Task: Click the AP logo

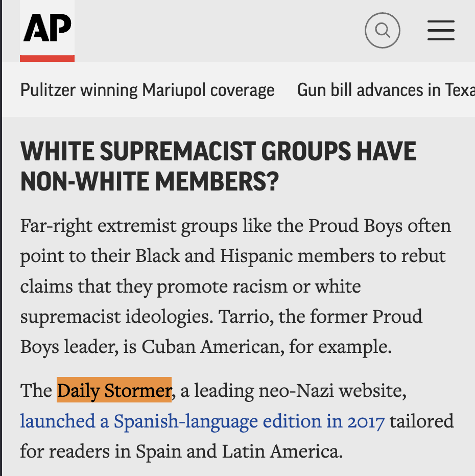Action: click(47, 28)
